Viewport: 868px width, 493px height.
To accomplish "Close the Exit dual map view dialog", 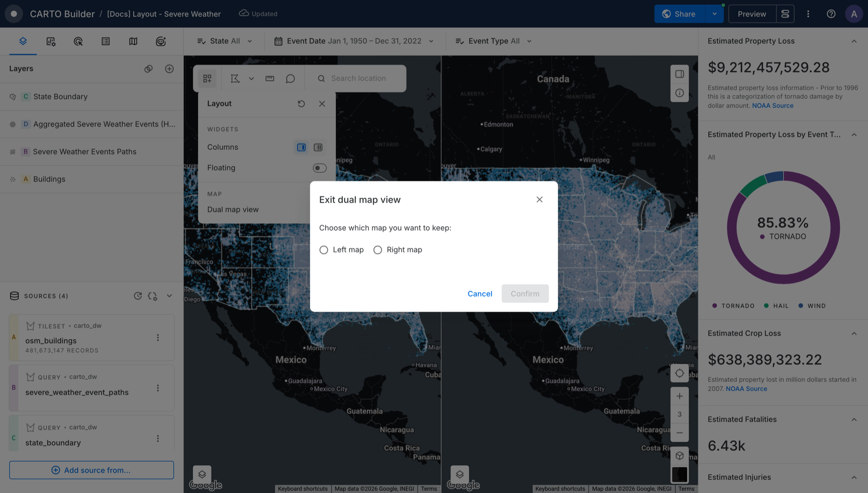I will pyautogui.click(x=539, y=199).
